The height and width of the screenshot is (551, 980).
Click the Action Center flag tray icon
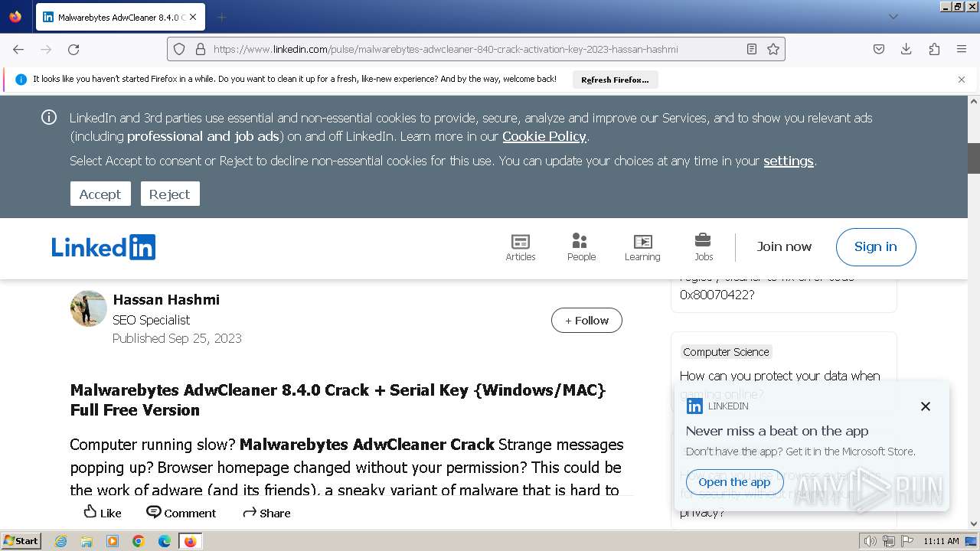coord(907,541)
